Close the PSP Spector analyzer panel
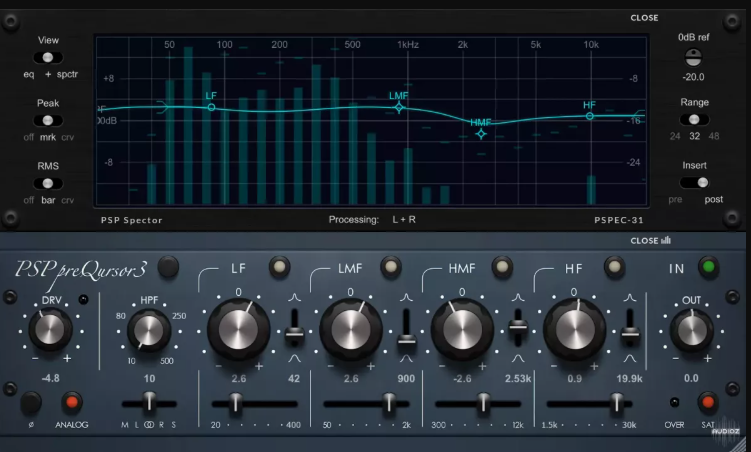 [644, 18]
